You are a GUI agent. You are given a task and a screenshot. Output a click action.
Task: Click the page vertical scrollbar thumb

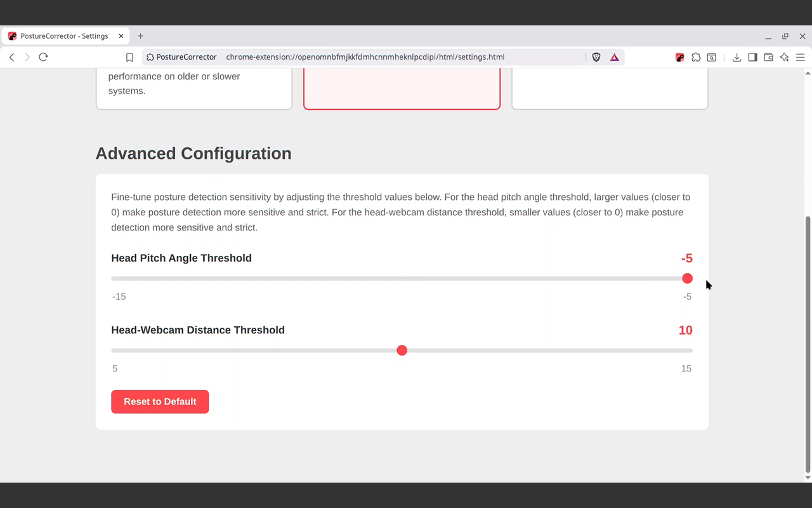point(808,344)
